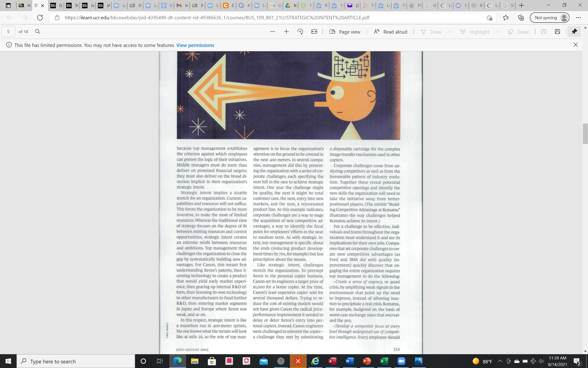Open Edge Settings and more menu
The width and height of the screenshot is (588, 368).
tap(578, 17)
